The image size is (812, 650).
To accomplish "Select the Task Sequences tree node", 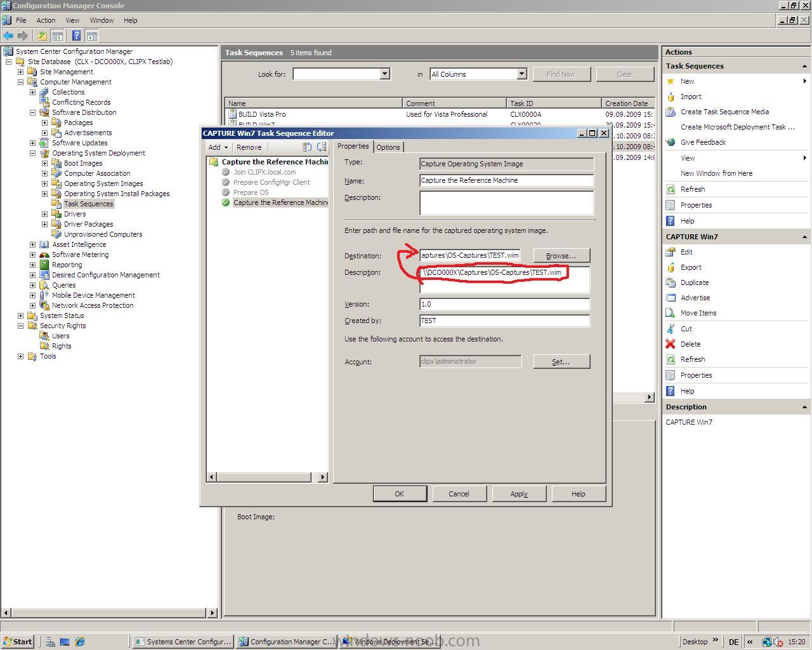I will (89, 204).
